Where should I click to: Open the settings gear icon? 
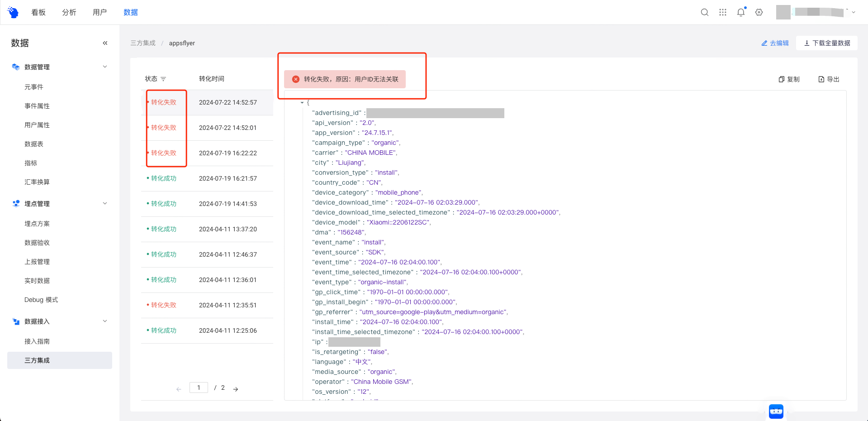click(x=759, y=12)
